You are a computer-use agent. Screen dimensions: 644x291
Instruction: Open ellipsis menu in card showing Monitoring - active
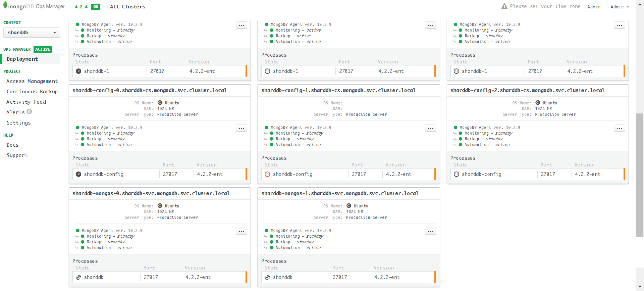click(x=430, y=26)
